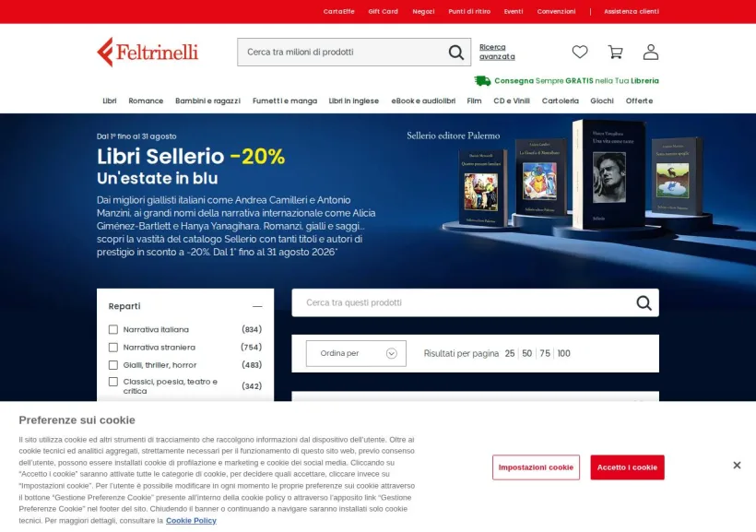756x532 pixels.
Task: Open the Gift Card link
Action: click(x=384, y=12)
